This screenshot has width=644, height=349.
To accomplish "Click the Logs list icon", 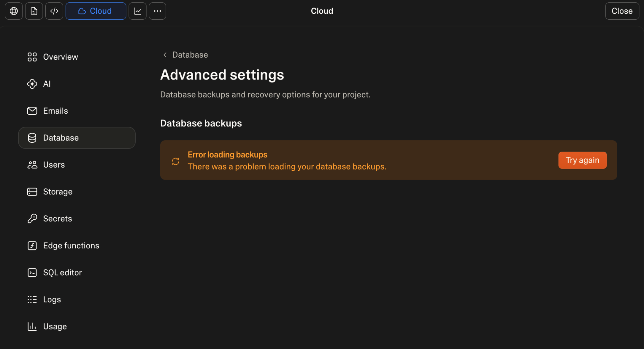I will (32, 300).
